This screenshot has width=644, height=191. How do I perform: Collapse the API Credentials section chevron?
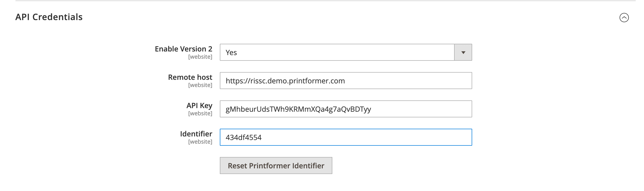[x=624, y=18]
